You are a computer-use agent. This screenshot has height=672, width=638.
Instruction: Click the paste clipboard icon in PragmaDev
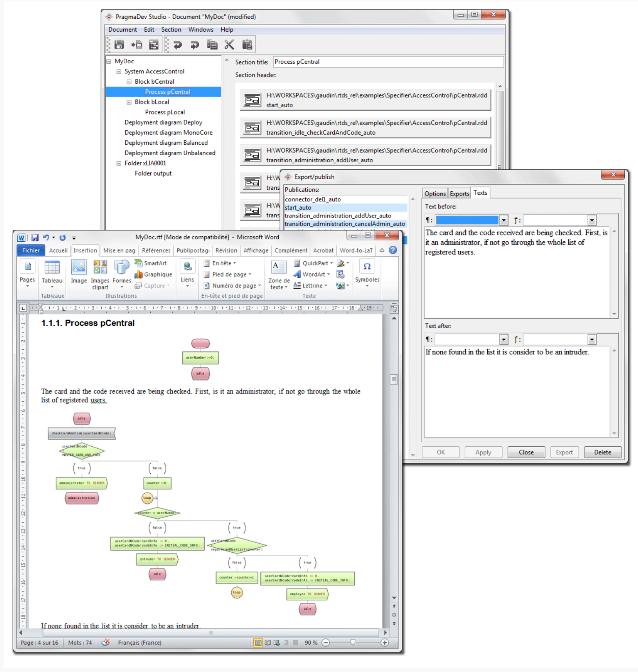tap(247, 45)
